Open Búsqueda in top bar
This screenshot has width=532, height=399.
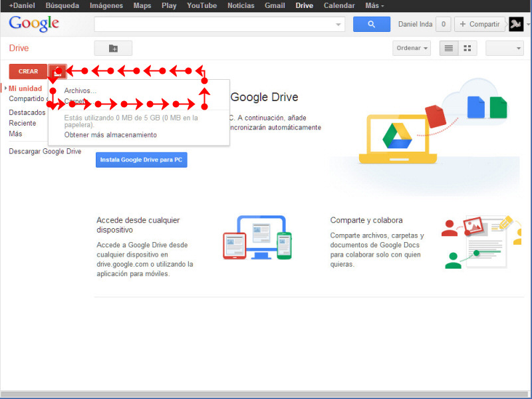pos(63,5)
